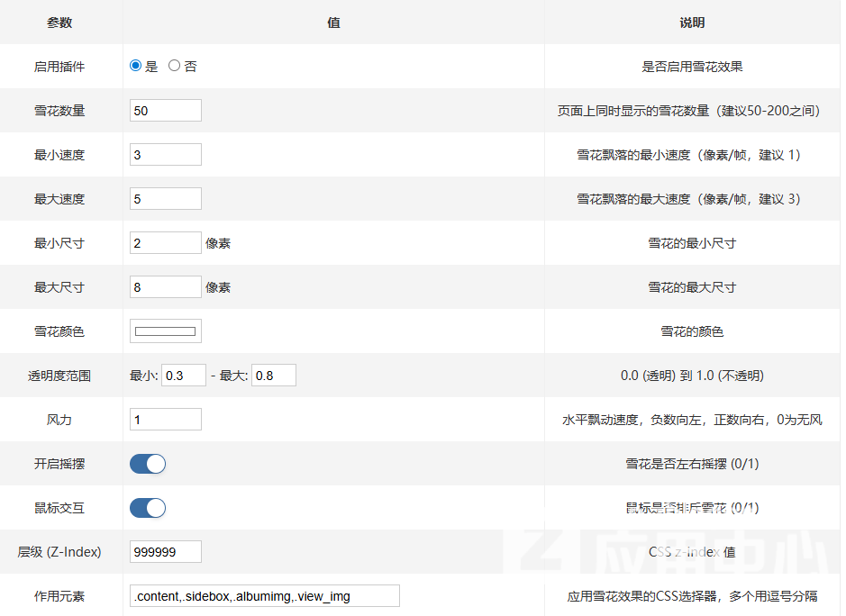Click the 风力 input field
Screen dimensions: 846x616
pos(165,420)
